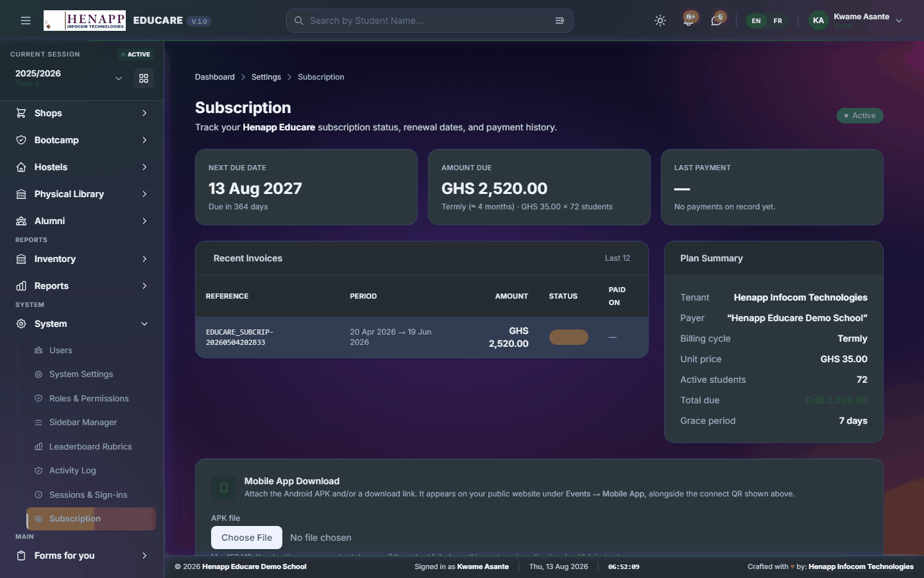This screenshot has height=578, width=924.
Task: Click the Subscription breadcrumb
Action: [x=321, y=77]
